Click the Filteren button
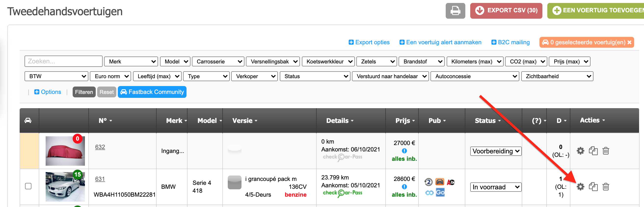644x207 pixels. (x=84, y=92)
